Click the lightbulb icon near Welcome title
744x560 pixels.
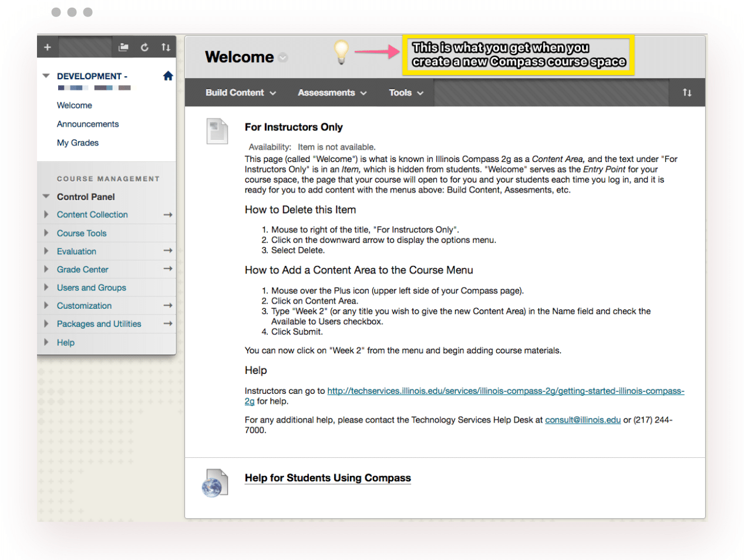click(x=341, y=52)
